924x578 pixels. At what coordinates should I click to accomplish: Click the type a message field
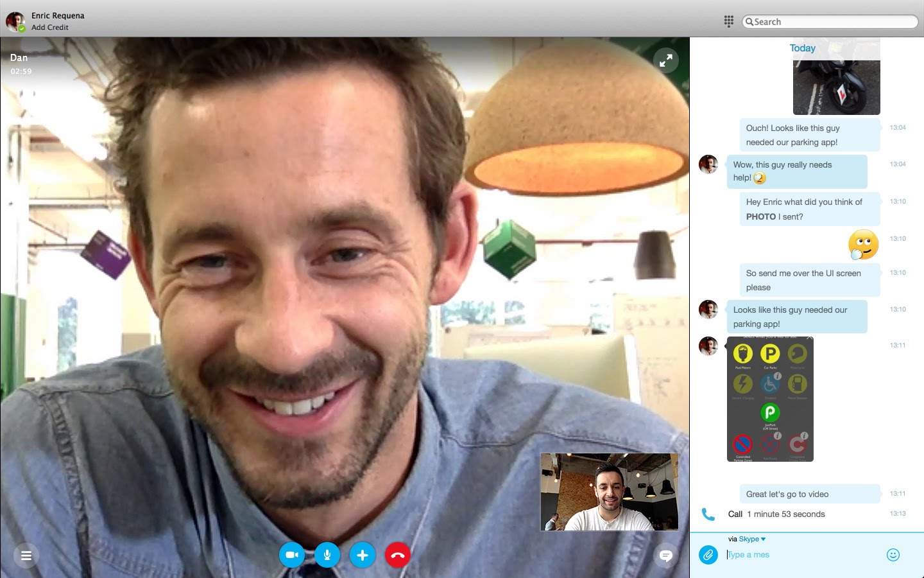(x=802, y=555)
